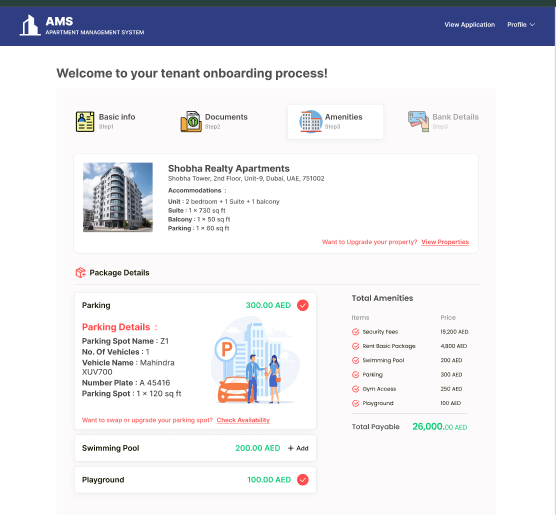Viewport: 556px width, 515px height.
Task: Deselect the Parking package red checkmark
Action: [302, 305]
